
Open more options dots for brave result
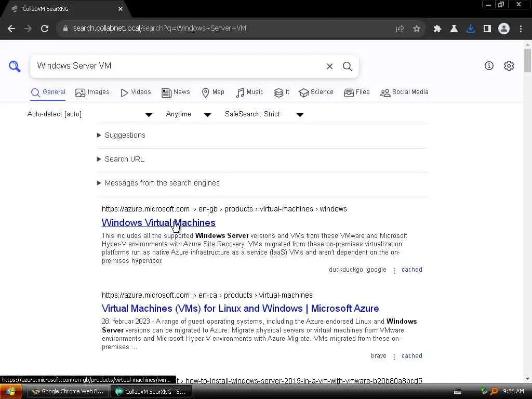pyautogui.click(x=394, y=356)
